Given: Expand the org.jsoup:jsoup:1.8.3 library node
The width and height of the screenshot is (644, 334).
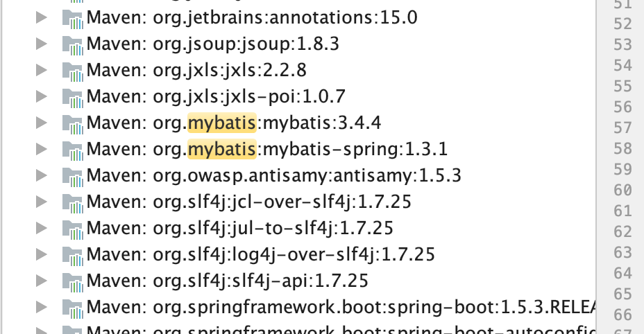Looking at the screenshot, I should click(x=42, y=44).
